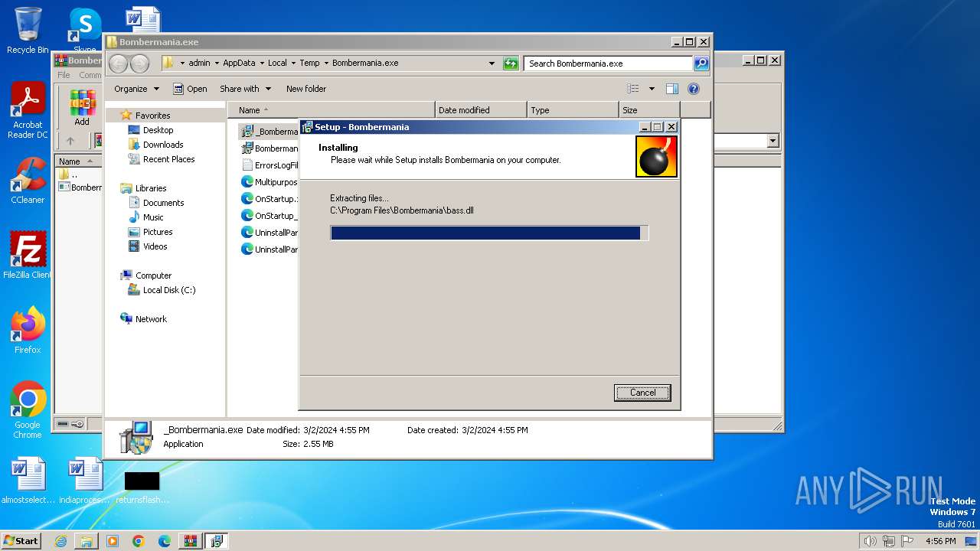Screen dimensions: 980x551
Task: Click the Explorer back navigation arrow
Action: 118,64
